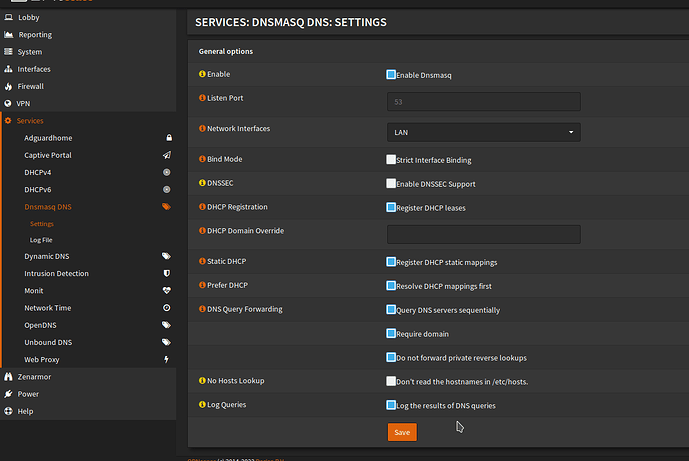Toggle Do not forward private reverse lookups

pyautogui.click(x=391, y=357)
